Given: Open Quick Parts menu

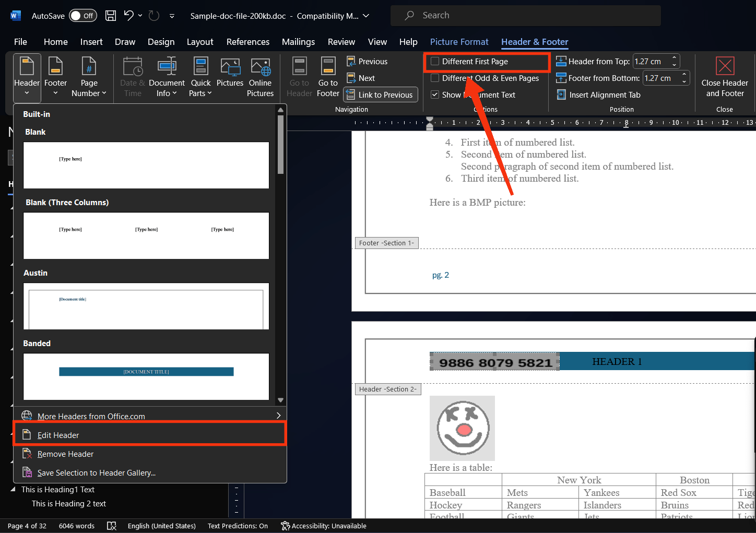Looking at the screenshot, I should click(x=200, y=77).
